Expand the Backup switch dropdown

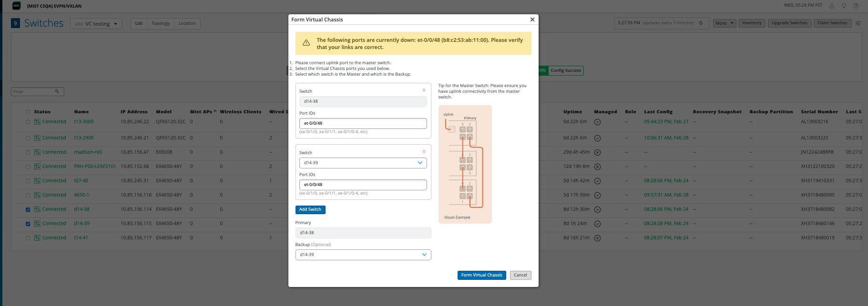tap(363, 255)
